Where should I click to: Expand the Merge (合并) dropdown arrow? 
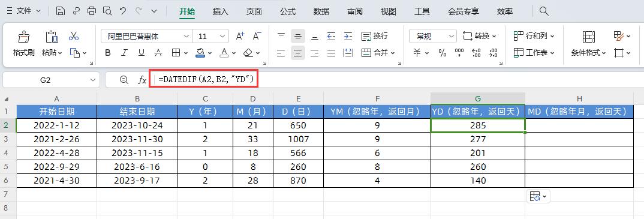point(393,53)
